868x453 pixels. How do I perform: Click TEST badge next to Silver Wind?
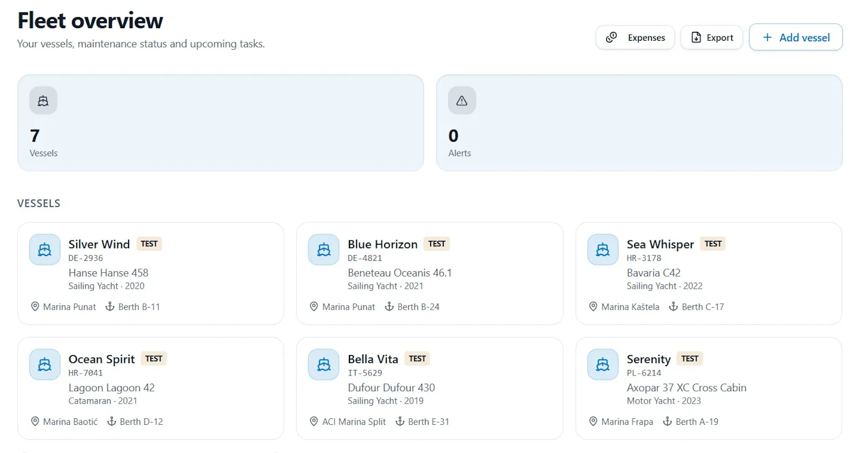(149, 244)
